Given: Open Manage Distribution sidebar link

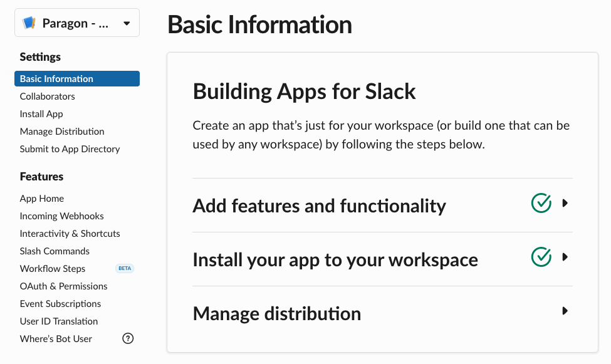Looking at the screenshot, I should [62, 132].
